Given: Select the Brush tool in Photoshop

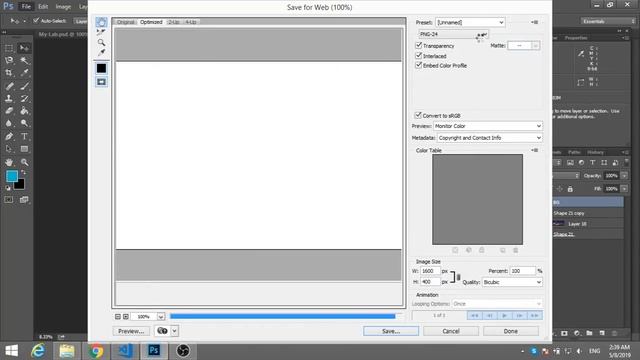Looking at the screenshot, I should [x=24, y=86].
